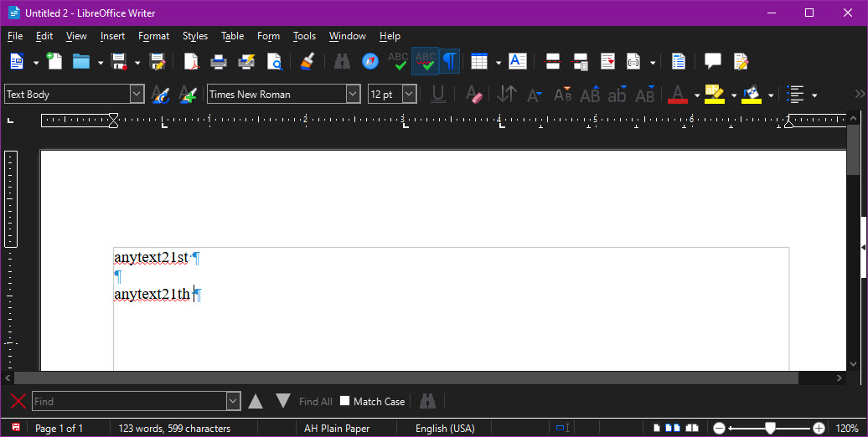Click Find Previous up arrow
The image size is (868, 437).
tap(256, 401)
